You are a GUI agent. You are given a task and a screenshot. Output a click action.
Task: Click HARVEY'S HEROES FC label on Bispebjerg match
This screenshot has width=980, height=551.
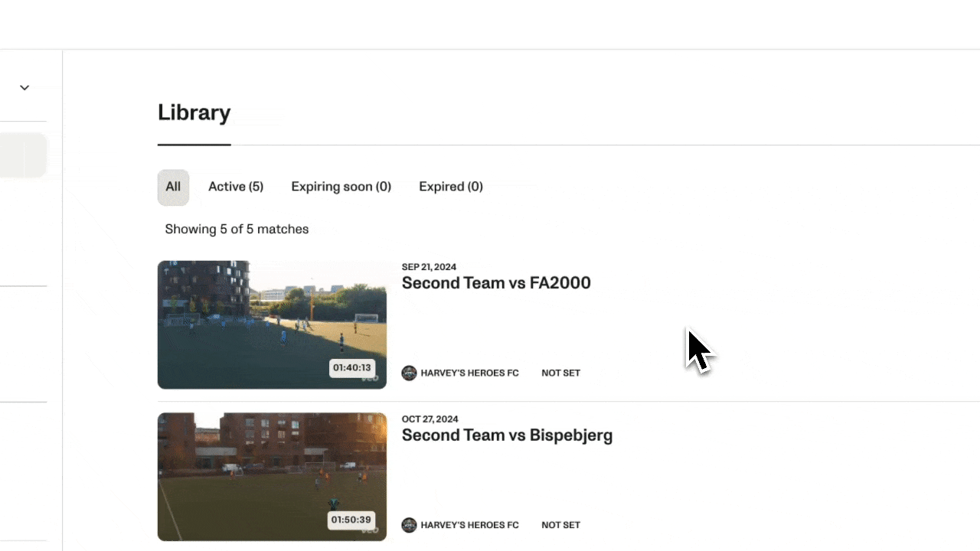pyautogui.click(x=470, y=525)
